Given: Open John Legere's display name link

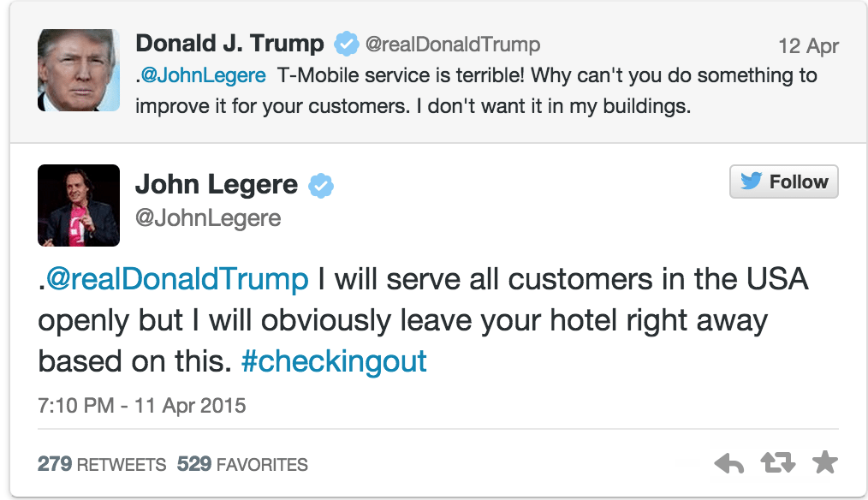Looking at the screenshot, I should (x=217, y=184).
